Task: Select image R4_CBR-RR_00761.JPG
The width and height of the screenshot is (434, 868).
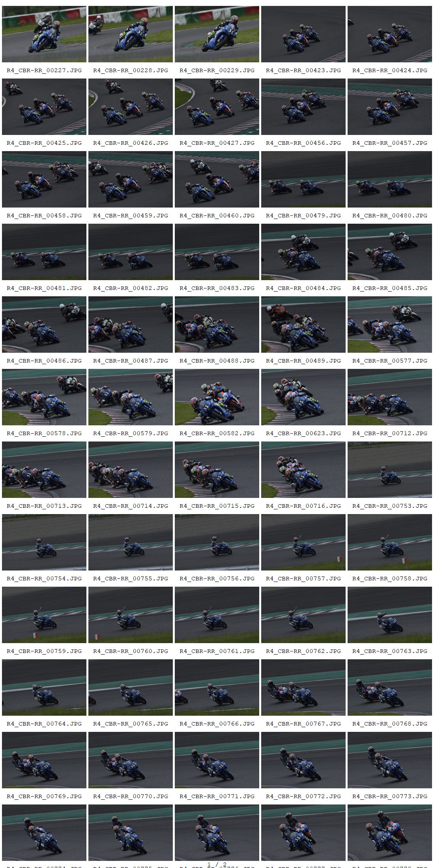Action: point(217,615)
